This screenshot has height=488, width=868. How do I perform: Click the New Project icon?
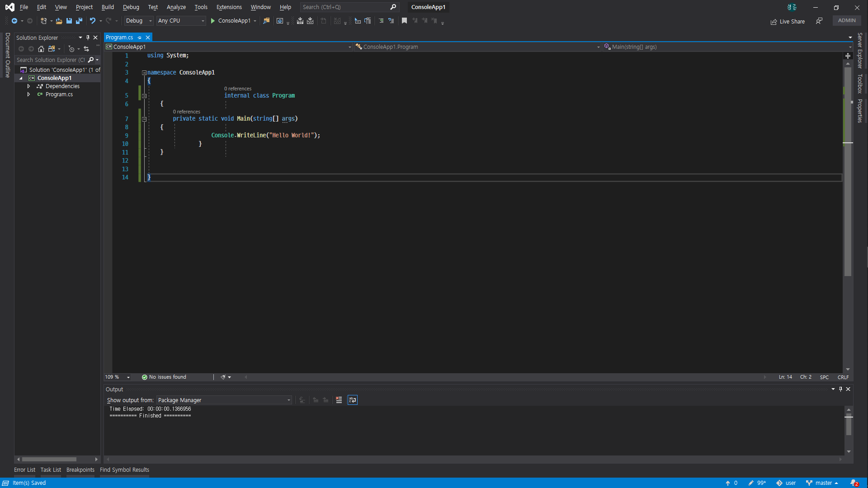[x=43, y=21]
